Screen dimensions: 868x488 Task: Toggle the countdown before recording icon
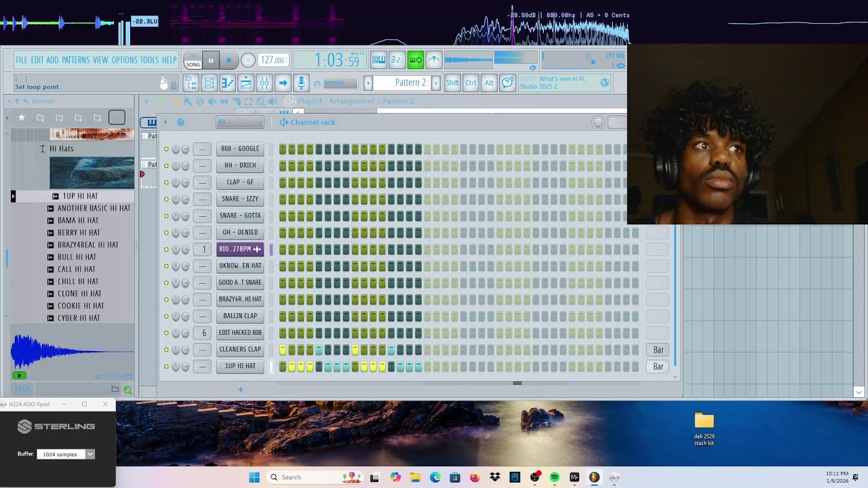coord(397,60)
